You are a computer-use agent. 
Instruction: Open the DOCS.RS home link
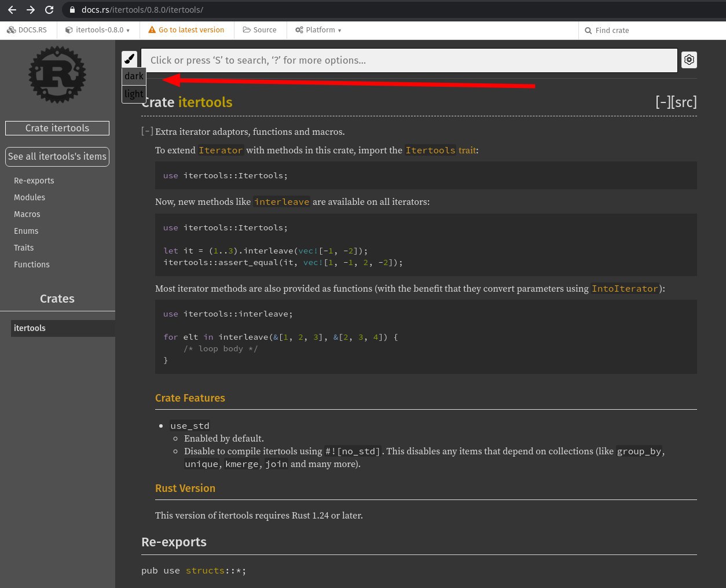click(27, 30)
